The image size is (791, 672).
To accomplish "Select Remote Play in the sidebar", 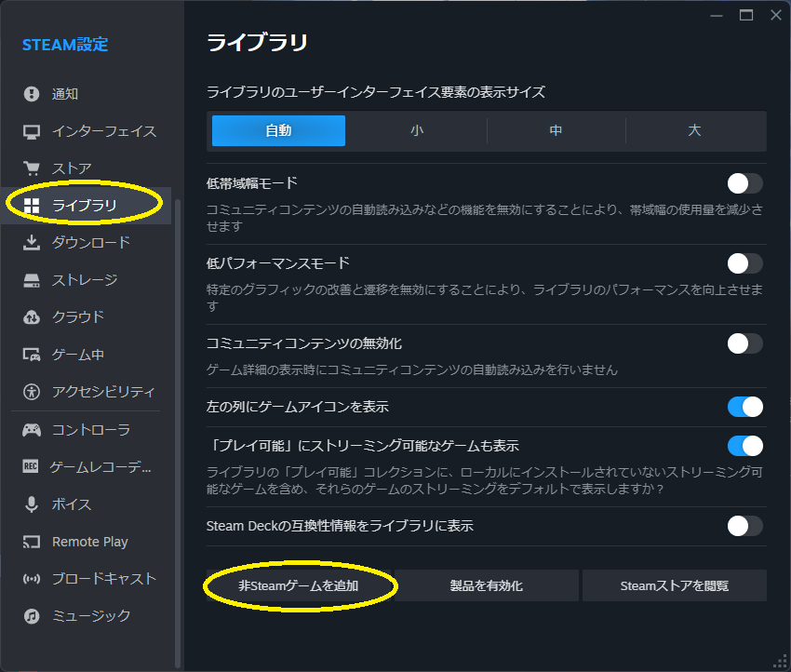I will [86, 542].
